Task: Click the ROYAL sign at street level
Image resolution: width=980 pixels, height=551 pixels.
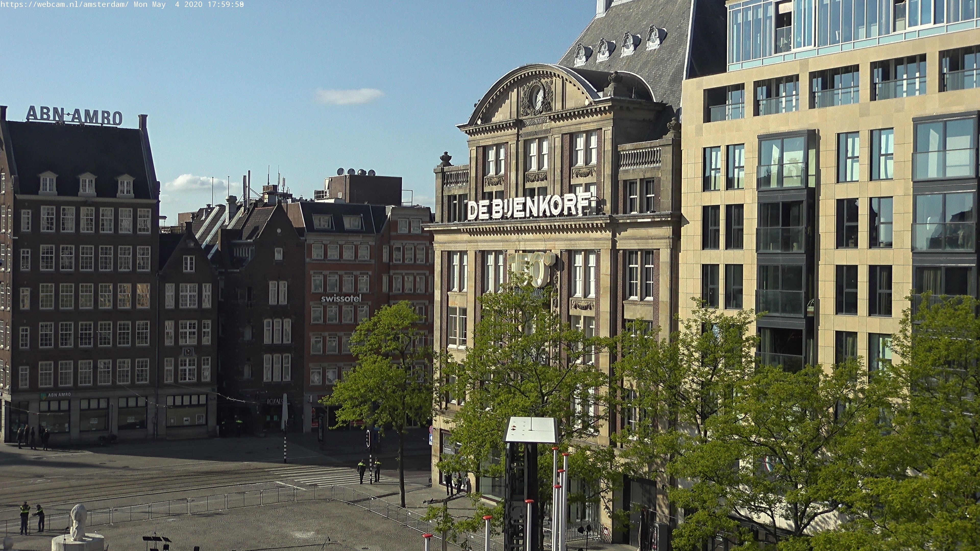Action: (x=275, y=401)
